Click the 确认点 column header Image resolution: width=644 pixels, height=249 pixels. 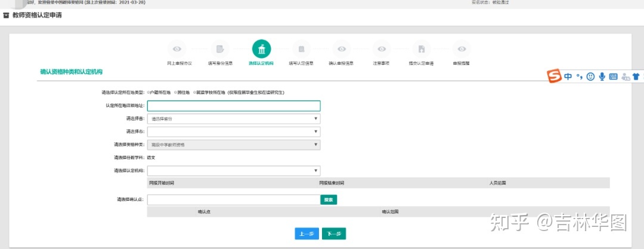coord(204,212)
